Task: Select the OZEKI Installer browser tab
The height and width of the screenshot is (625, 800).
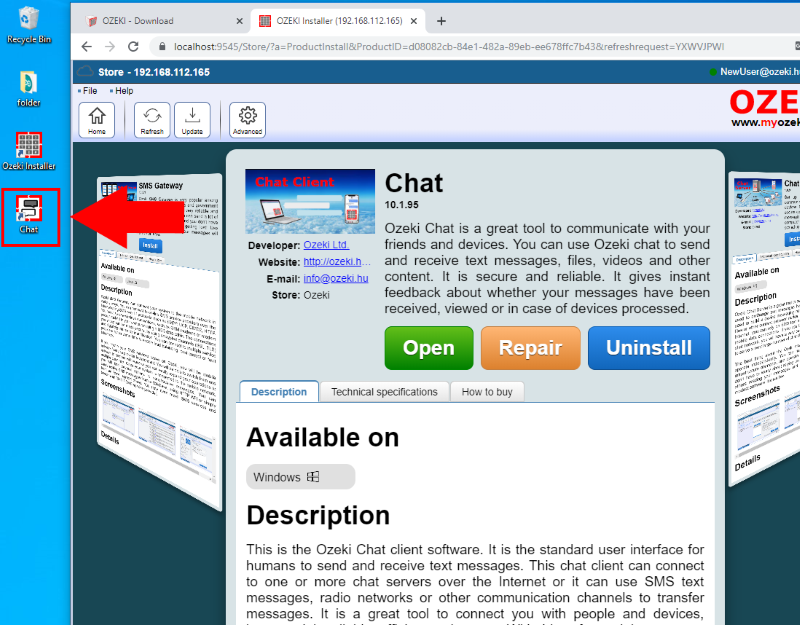Action: pos(338,21)
